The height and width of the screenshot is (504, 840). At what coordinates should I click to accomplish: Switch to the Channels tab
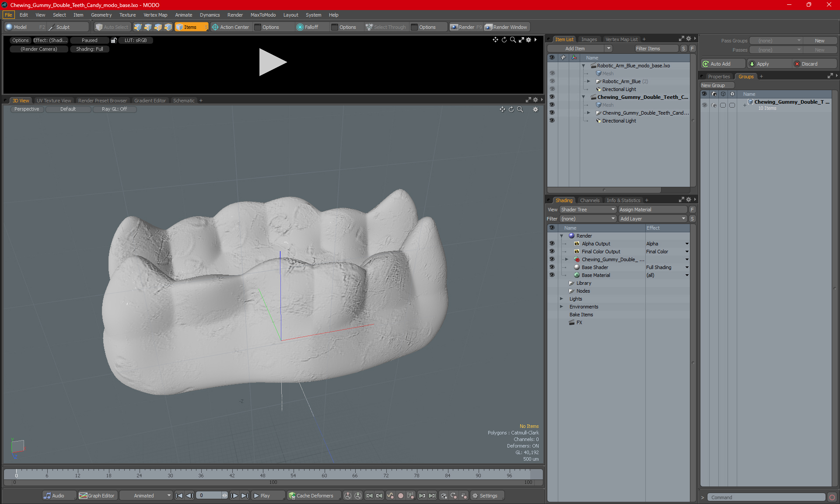(589, 200)
